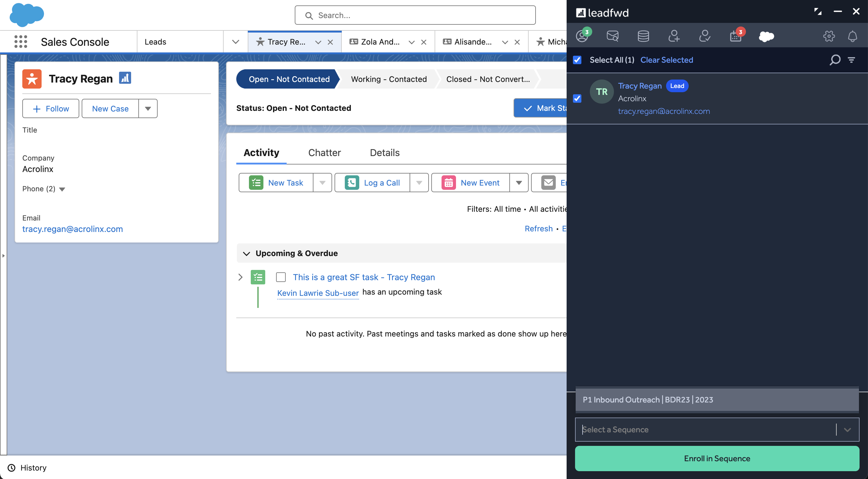Image resolution: width=868 pixels, height=479 pixels.
Task: Expand Phone (2) dropdown
Action: [x=62, y=189]
